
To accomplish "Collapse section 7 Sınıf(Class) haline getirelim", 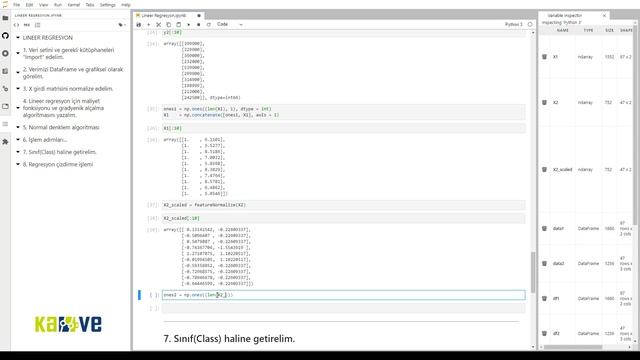I will pos(18,152).
